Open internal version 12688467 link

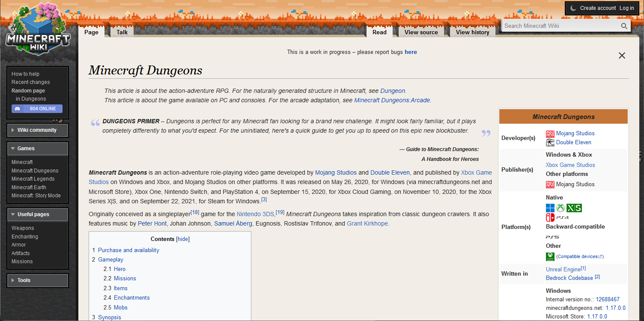coord(608,300)
